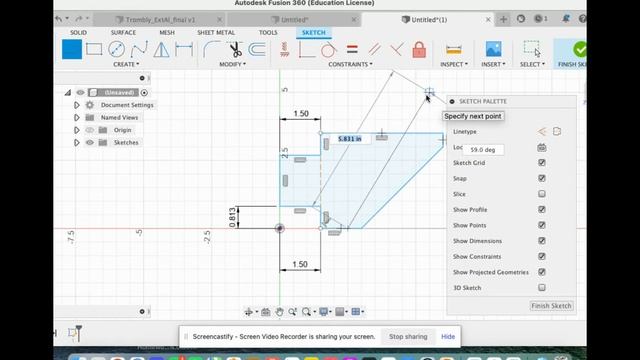Image resolution: width=640 pixels, height=360 pixels.
Task: Click the Orbit navigation tool
Action: pos(249,312)
